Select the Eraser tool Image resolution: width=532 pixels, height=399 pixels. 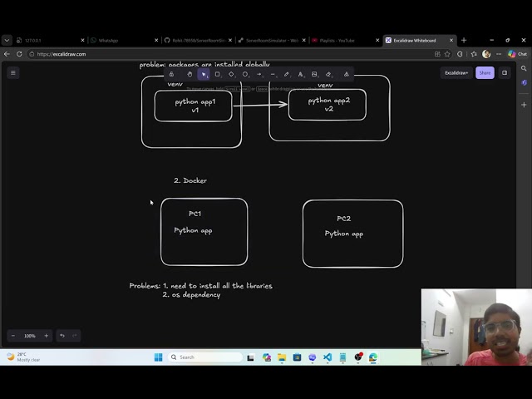point(328,74)
